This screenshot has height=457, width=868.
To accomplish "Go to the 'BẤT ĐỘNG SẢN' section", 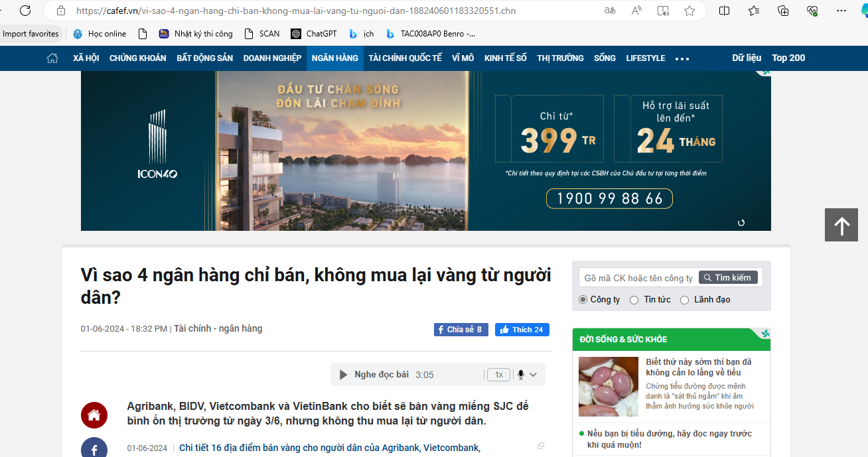I will click(204, 58).
